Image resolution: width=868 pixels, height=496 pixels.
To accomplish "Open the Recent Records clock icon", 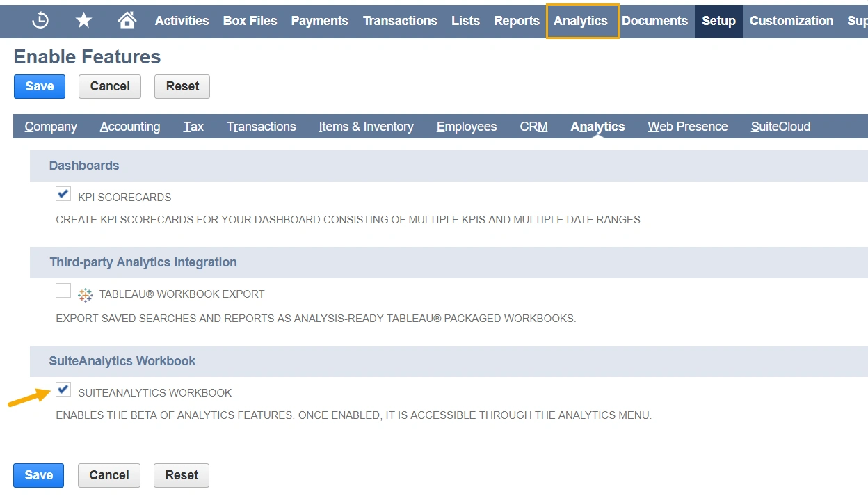I will click(x=40, y=21).
